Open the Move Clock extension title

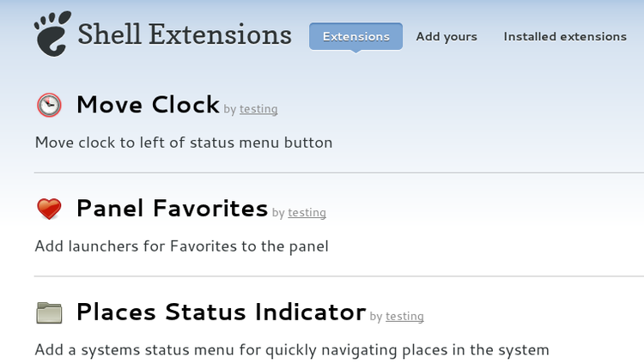[x=148, y=105]
